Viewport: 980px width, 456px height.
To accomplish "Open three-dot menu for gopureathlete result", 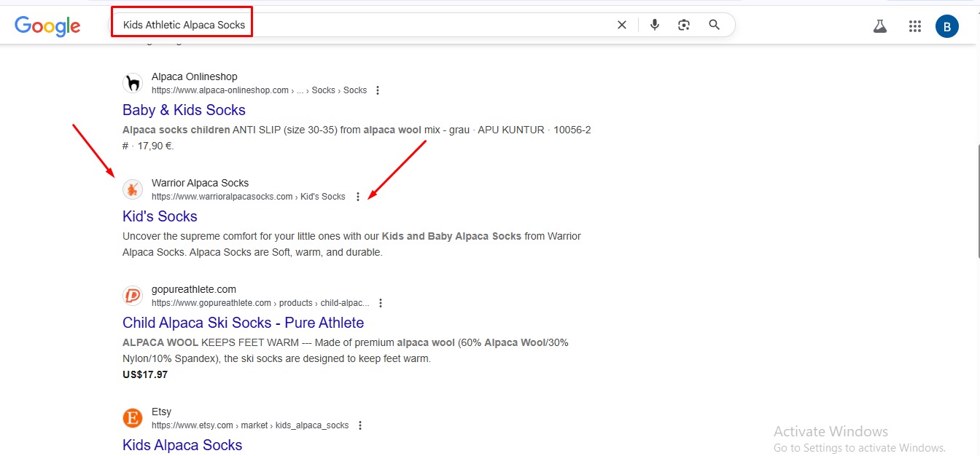I will (381, 303).
